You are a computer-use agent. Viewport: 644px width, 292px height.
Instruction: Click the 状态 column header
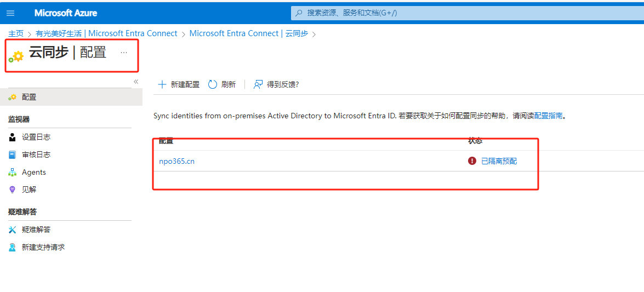[475, 141]
